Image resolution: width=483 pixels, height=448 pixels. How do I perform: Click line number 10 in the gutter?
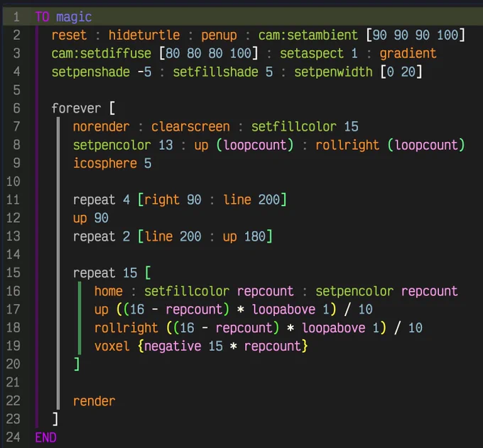[x=13, y=181]
